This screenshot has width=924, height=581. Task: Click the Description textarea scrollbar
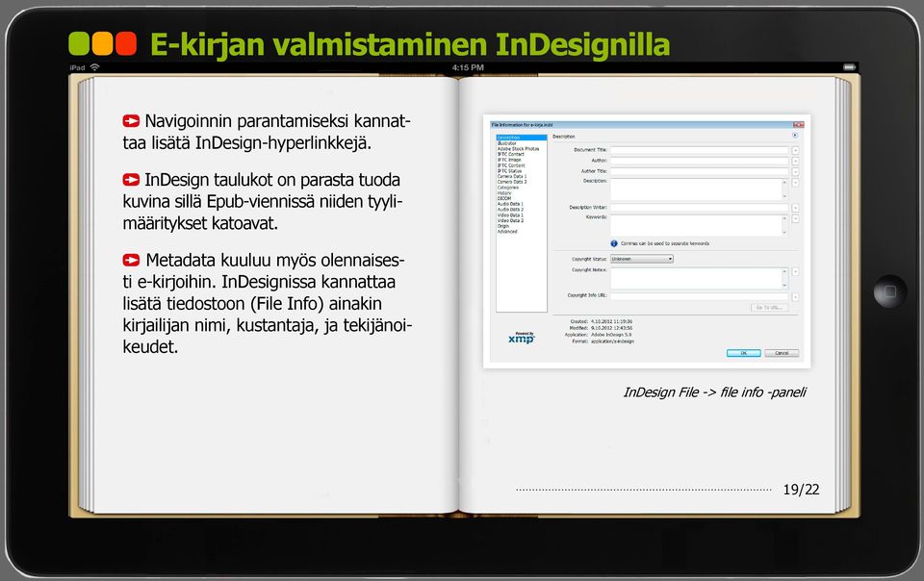[784, 189]
